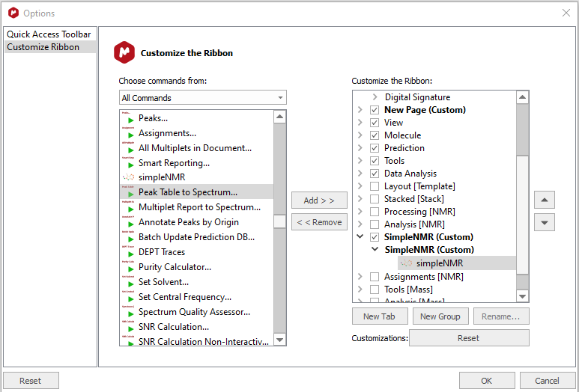Click commands list scrollbar up arrow

point(280,117)
